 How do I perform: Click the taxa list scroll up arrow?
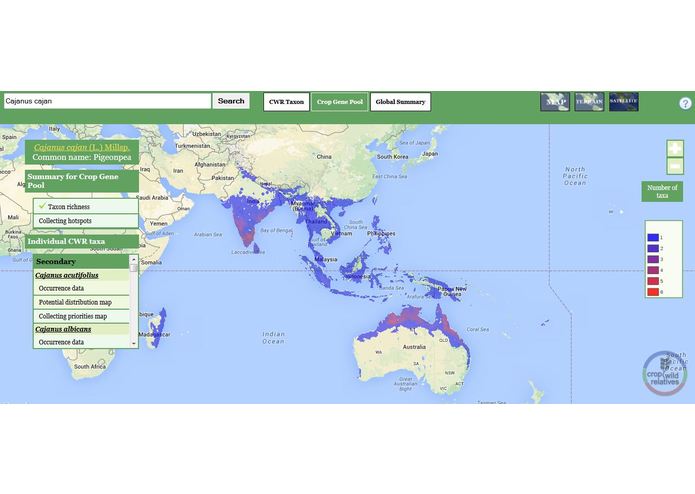point(134,259)
